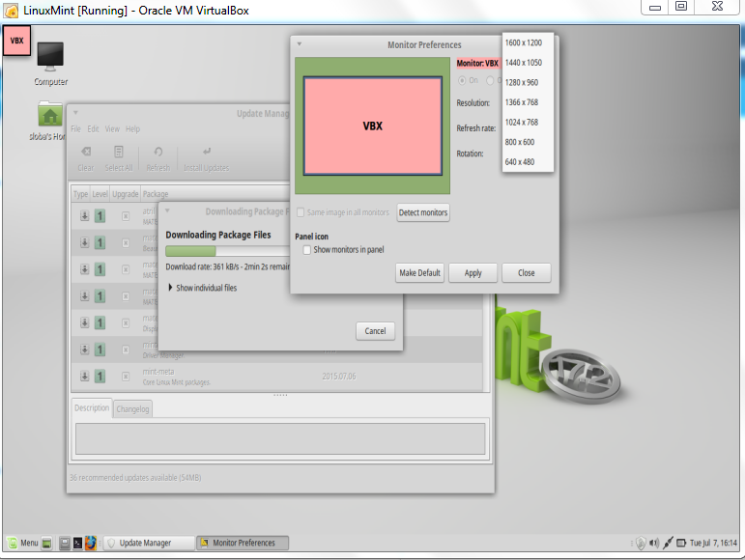Open the Monitor Preferences window menu arrow

(x=300, y=44)
